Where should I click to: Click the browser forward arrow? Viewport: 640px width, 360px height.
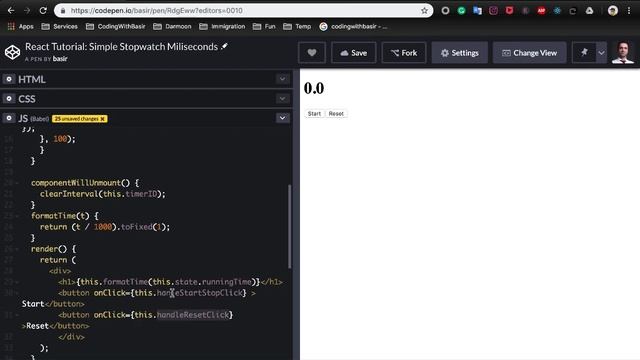27,10
